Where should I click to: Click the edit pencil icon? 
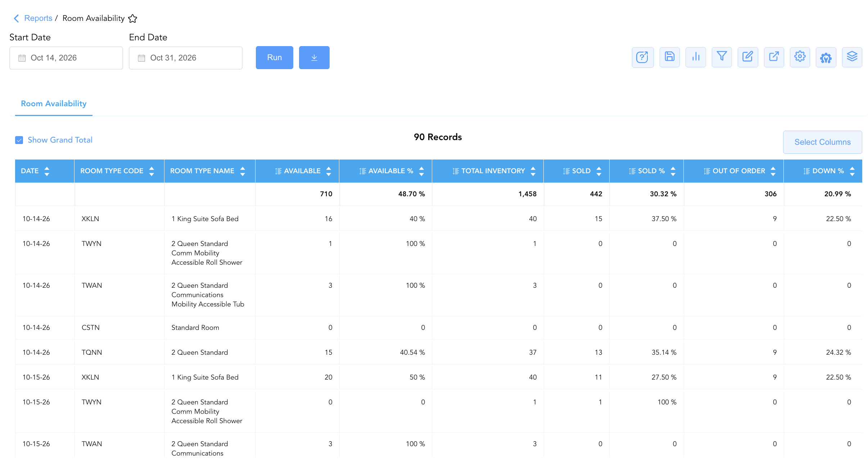click(x=748, y=57)
